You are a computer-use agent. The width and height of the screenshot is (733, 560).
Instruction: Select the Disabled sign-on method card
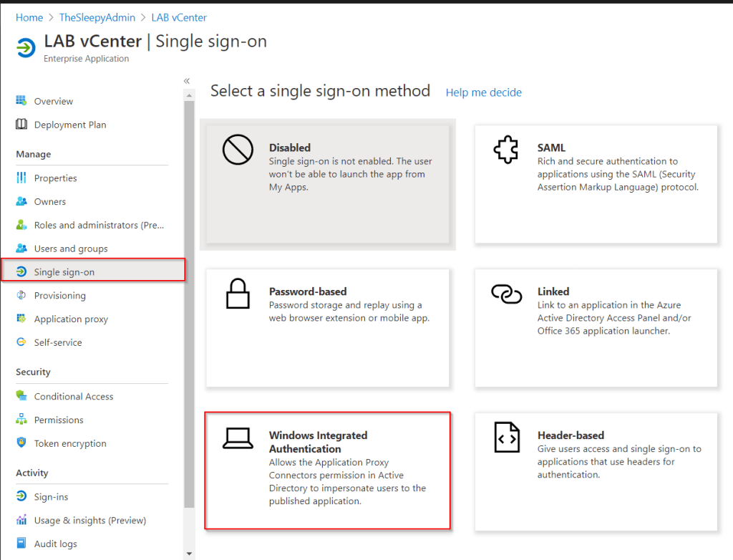point(327,185)
